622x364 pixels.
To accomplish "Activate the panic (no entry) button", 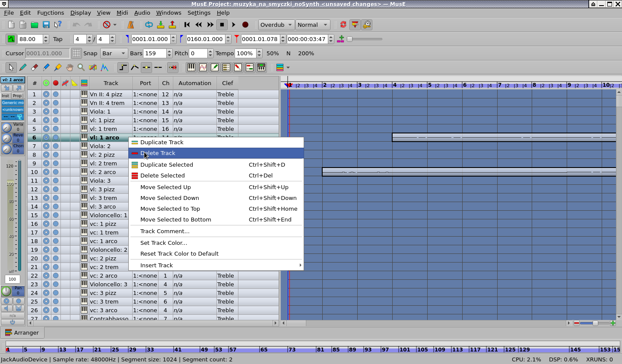I will 108,25.
